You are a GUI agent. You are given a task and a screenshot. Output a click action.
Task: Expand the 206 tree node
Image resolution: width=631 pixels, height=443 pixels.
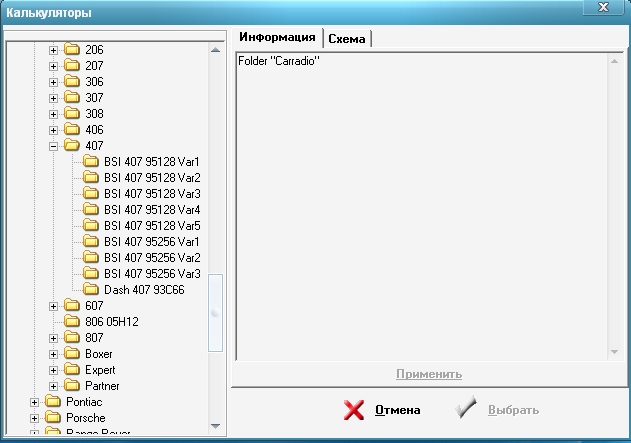pos(53,50)
